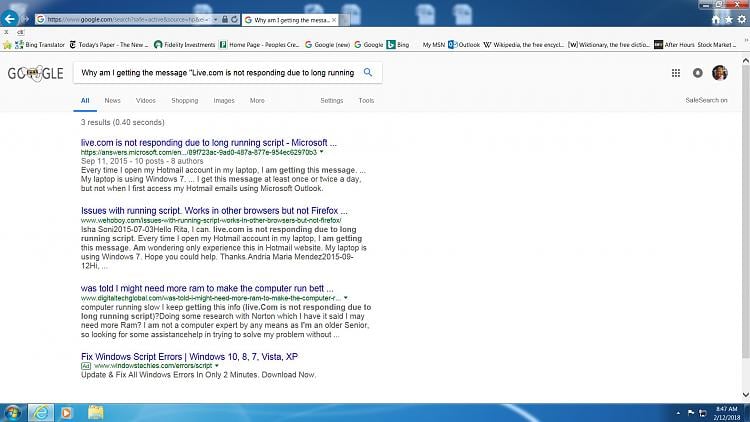Open the Settings search menu

click(x=331, y=100)
